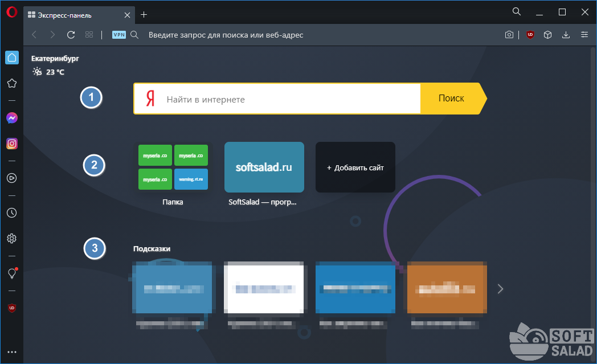Viewport: 597px width, 364px height.
Task: Open the white suggestion tile
Action: pos(264,288)
